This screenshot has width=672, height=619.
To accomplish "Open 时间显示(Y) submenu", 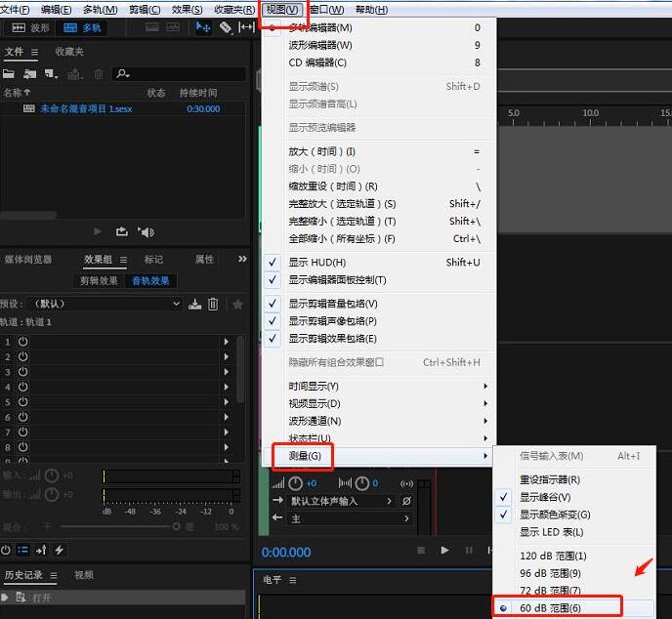I will [x=379, y=386].
